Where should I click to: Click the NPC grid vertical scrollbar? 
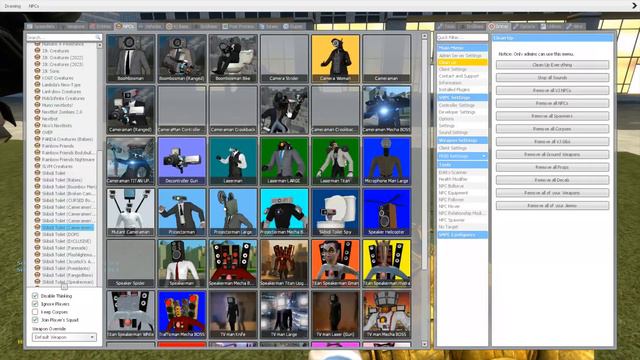[424, 155]
